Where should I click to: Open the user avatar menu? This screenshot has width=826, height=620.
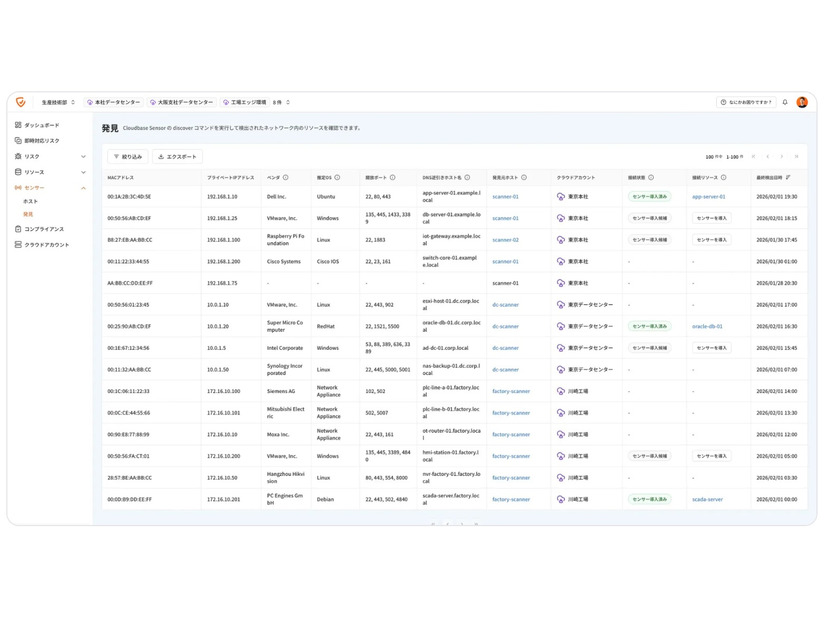[802, 102]
